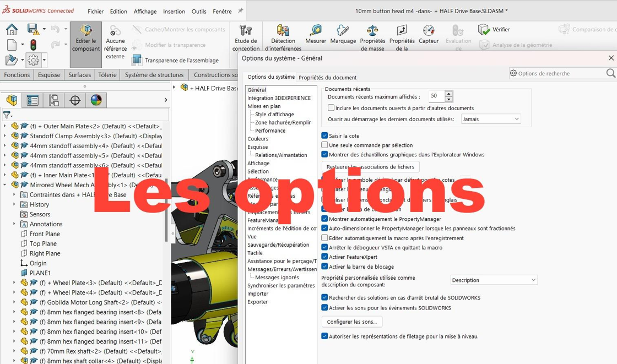This screenshot has width=617, height=364.
Task: Toggle the Saisir la cote checkbox
Action: [x=324, y=136]
